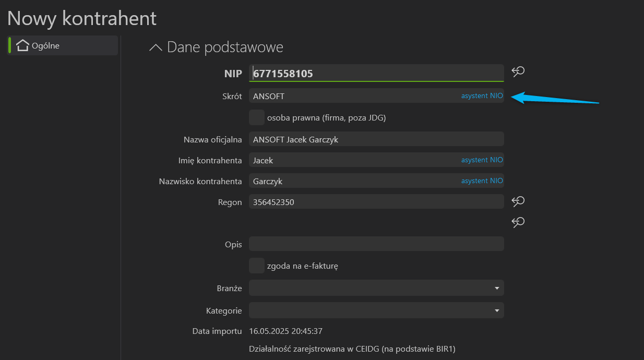Open the Branże dropdown
The width and height of the screenshot is (644, 360).
(376, 287)
